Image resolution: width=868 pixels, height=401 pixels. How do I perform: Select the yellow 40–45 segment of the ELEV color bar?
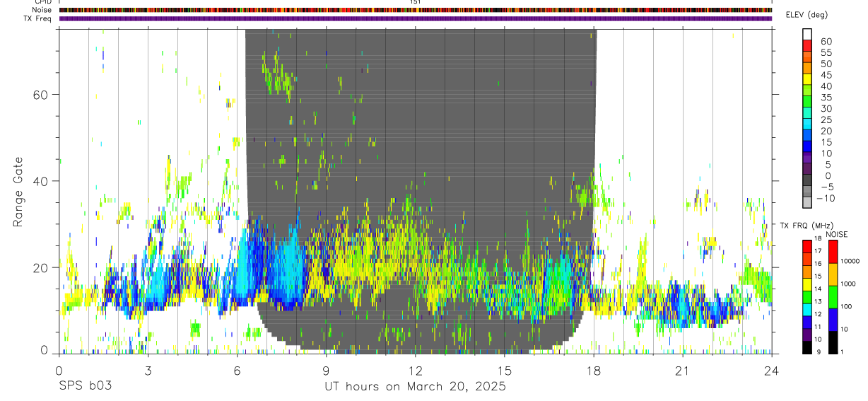tap(807, 80)
